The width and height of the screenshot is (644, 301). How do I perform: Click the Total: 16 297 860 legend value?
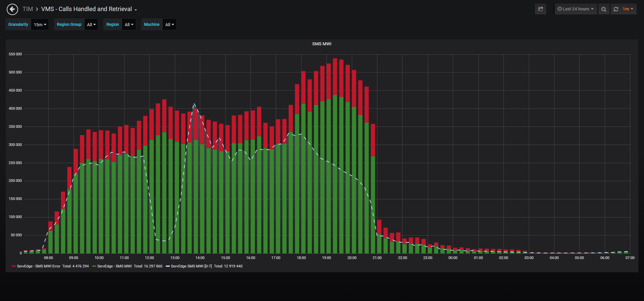(x=148, y=266)
